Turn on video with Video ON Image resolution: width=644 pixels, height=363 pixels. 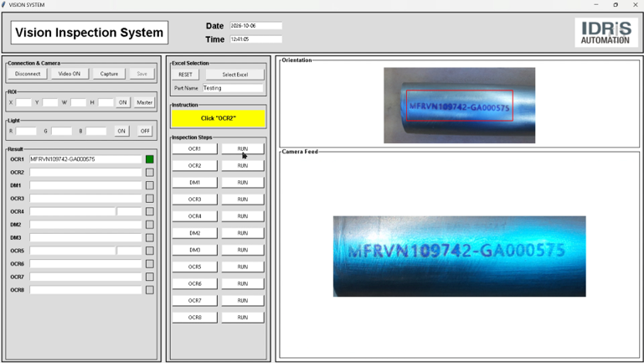tap(69, 74)
